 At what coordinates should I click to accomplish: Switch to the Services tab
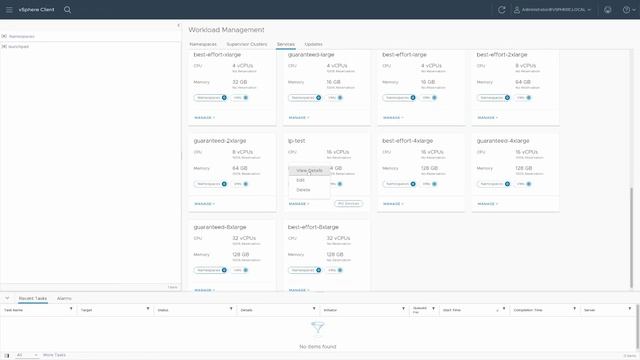click(x=286, y=44)
